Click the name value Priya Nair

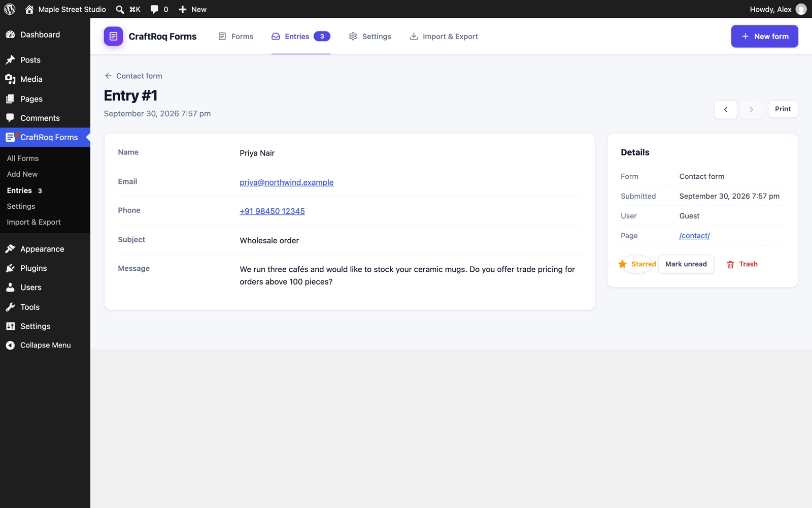pyautogui.click(x=257, y=153)
